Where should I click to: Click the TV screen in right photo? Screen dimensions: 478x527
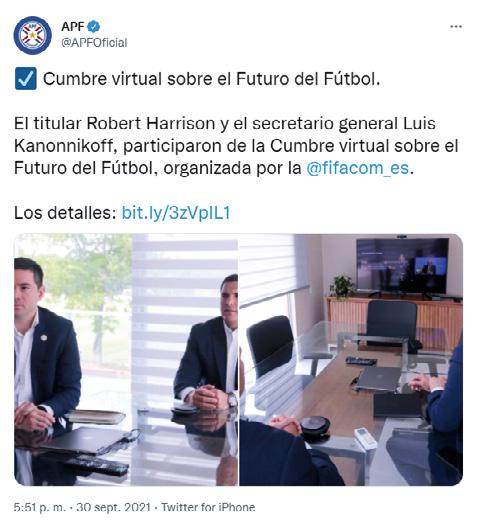[402, 266]
